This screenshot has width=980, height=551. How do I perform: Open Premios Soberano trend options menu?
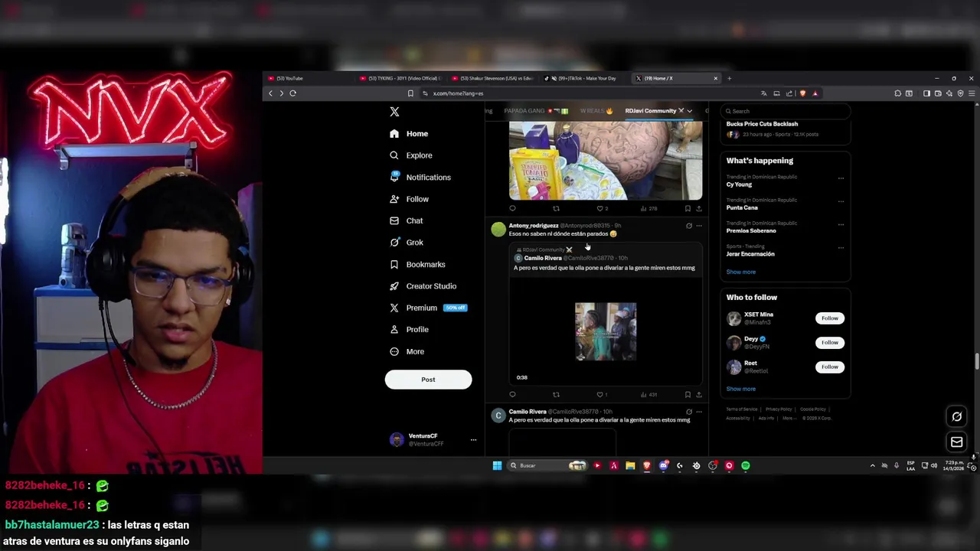841,224
